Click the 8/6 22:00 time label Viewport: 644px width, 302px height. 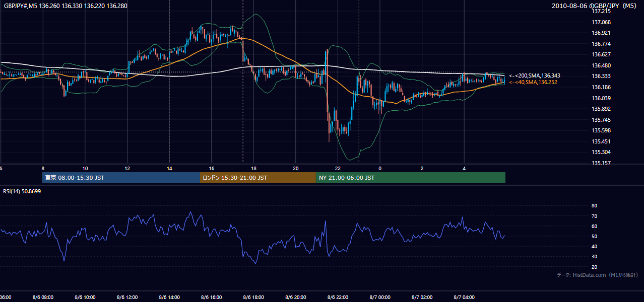[x=338, y=297]
